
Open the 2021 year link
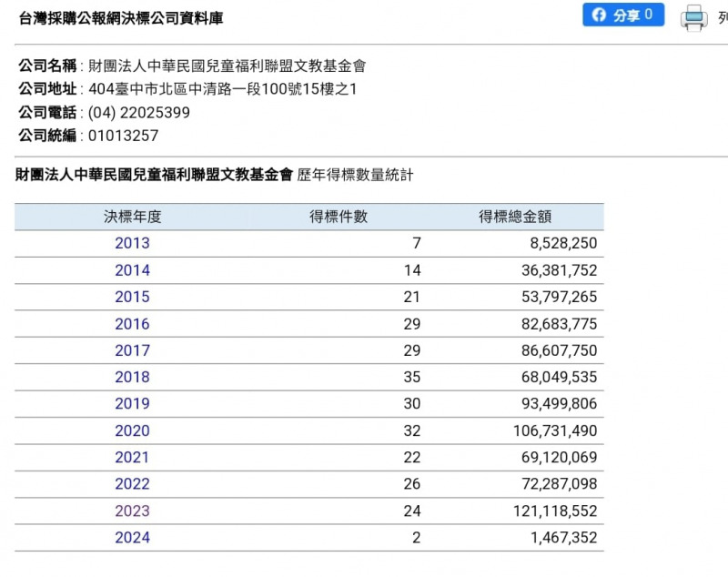pyautogui.click(x=132, y=457)
